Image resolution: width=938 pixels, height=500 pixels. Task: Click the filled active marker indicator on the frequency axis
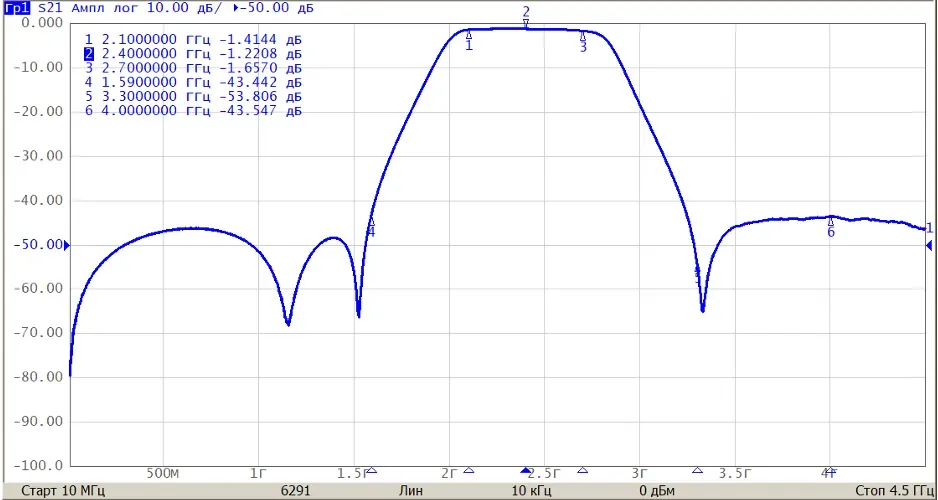click(525, 470)
